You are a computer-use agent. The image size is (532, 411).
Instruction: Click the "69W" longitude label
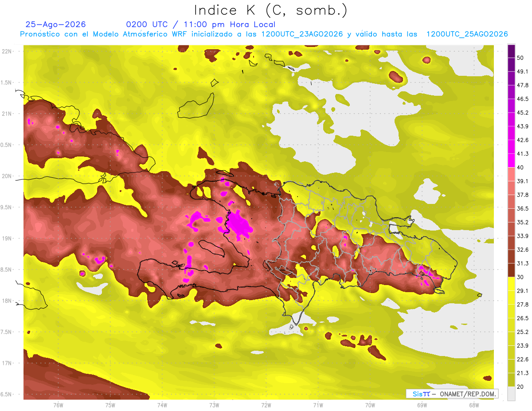(422, 405)
